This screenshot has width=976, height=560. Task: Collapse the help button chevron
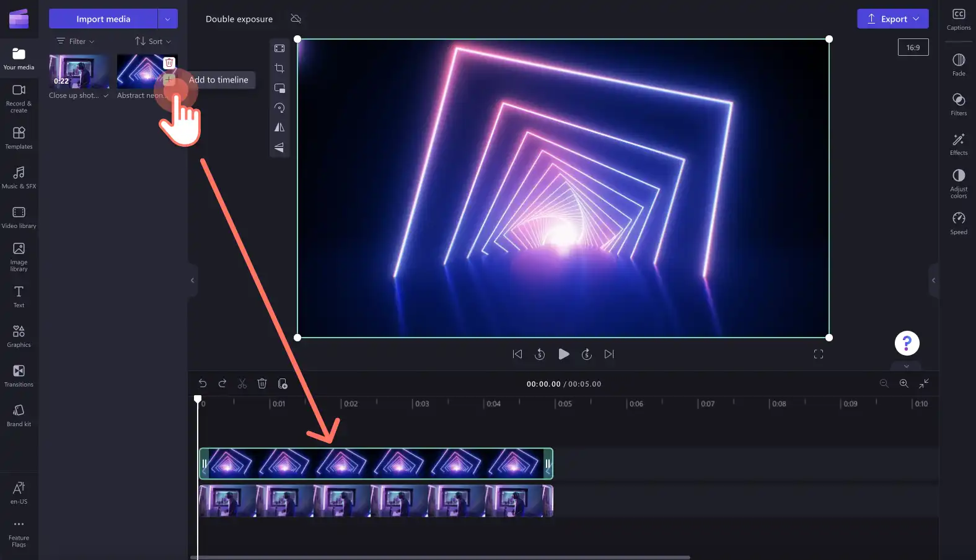[907, 366]
